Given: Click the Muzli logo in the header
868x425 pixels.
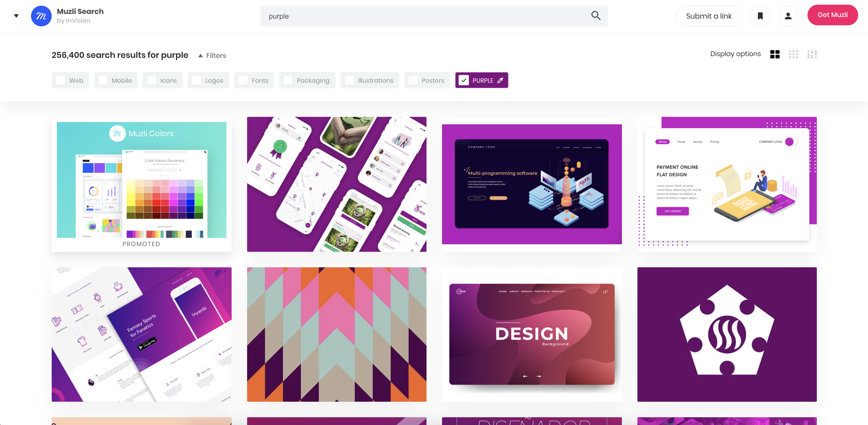Looking at the screenshot, I should [41, 16].
